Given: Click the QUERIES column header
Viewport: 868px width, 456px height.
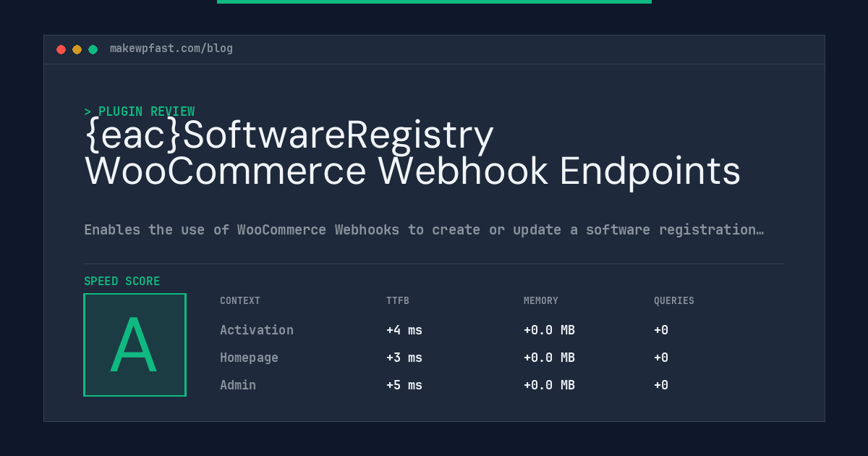Looking at the screenshot, I should tap(674, 301).
